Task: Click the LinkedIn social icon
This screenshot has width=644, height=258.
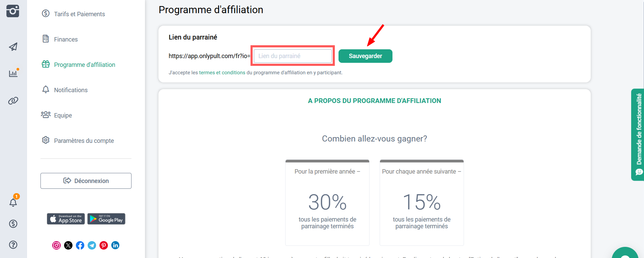Action: (x=115, y=245)
